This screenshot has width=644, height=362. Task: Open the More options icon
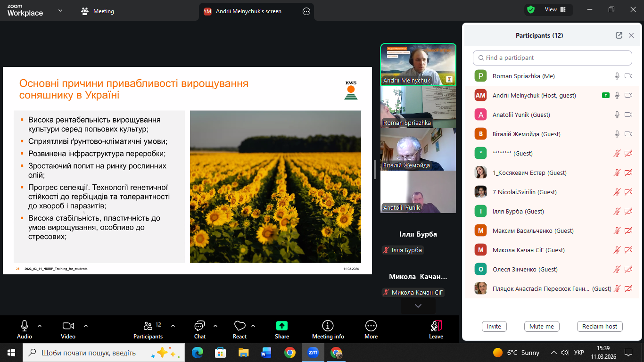371,326
